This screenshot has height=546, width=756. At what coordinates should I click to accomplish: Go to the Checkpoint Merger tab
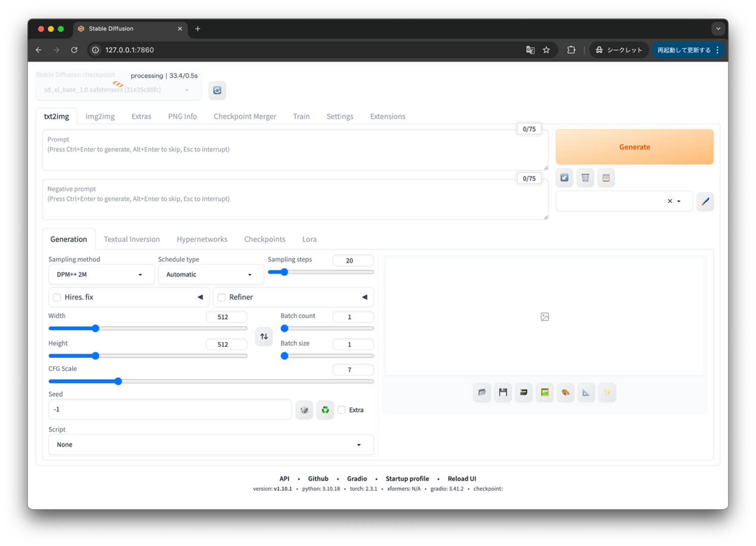(245, 116)
